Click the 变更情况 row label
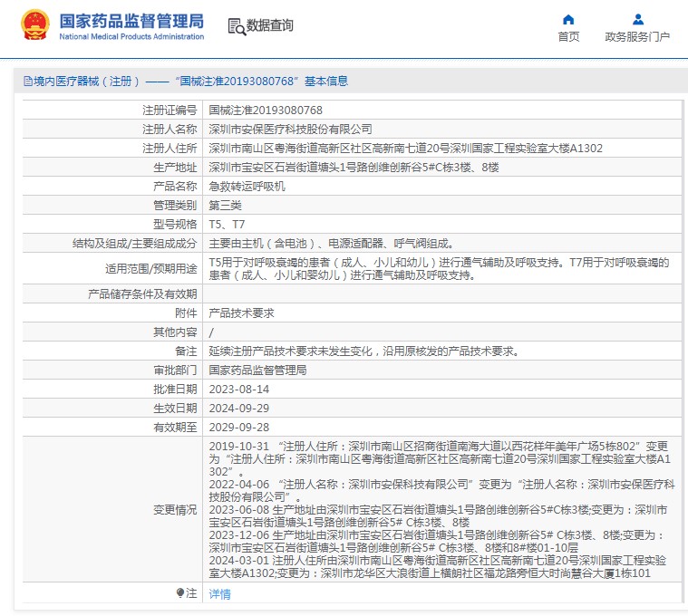 coord(174,510)
